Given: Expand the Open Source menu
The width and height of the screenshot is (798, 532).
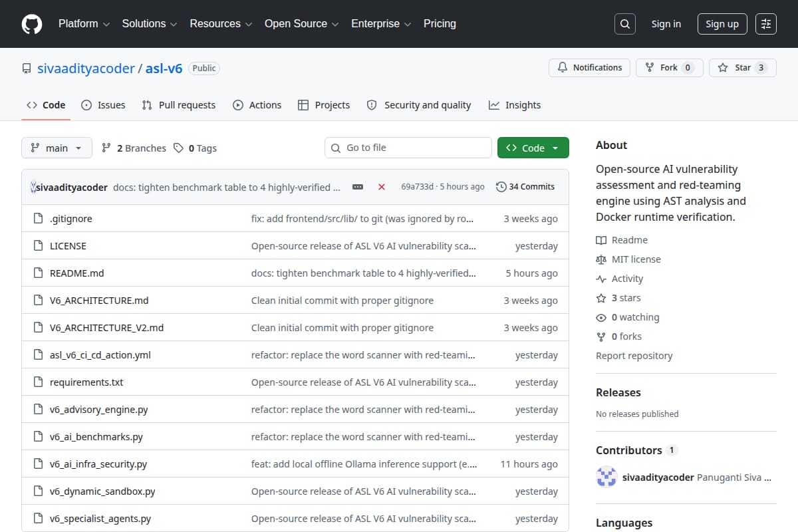Looking at the screenshot, I should click(x=302, y=24).
